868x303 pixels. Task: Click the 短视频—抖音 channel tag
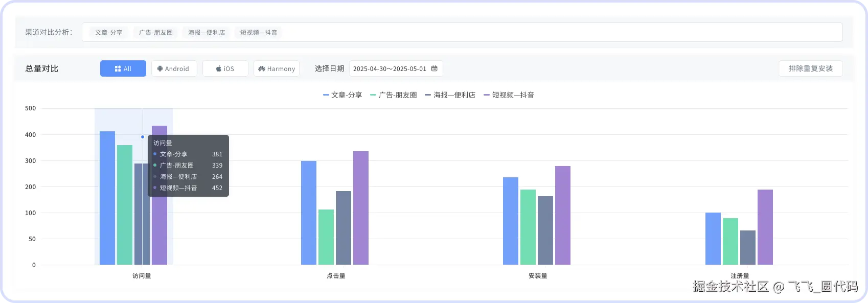pos(259,32)
